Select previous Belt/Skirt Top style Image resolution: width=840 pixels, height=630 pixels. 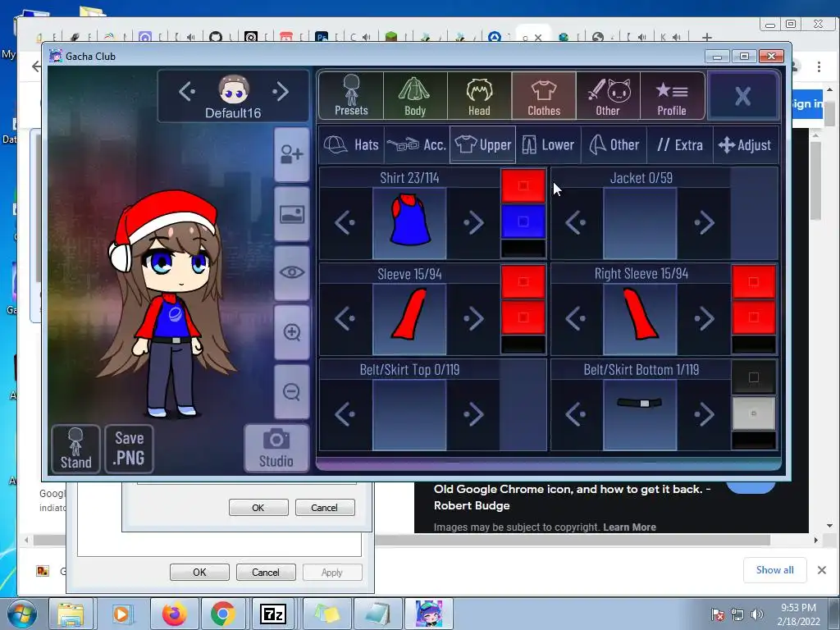pyautogui.click(x=345, y=414)
